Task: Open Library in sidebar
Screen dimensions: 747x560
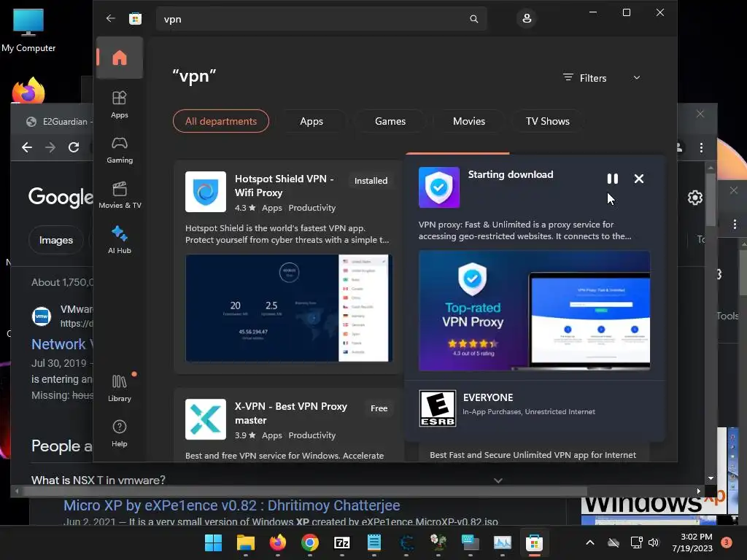Action: (120, 388)
